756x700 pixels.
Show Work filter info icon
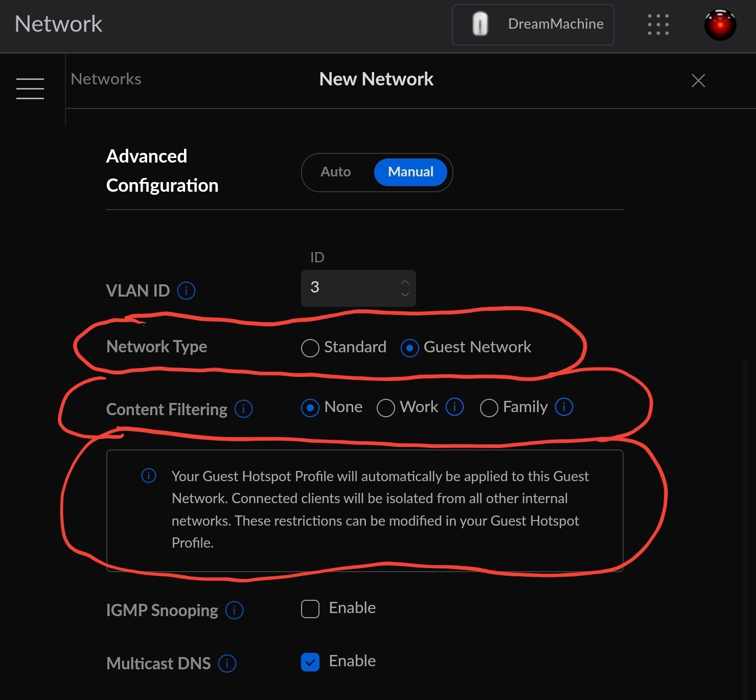click(x=454, y=407)
